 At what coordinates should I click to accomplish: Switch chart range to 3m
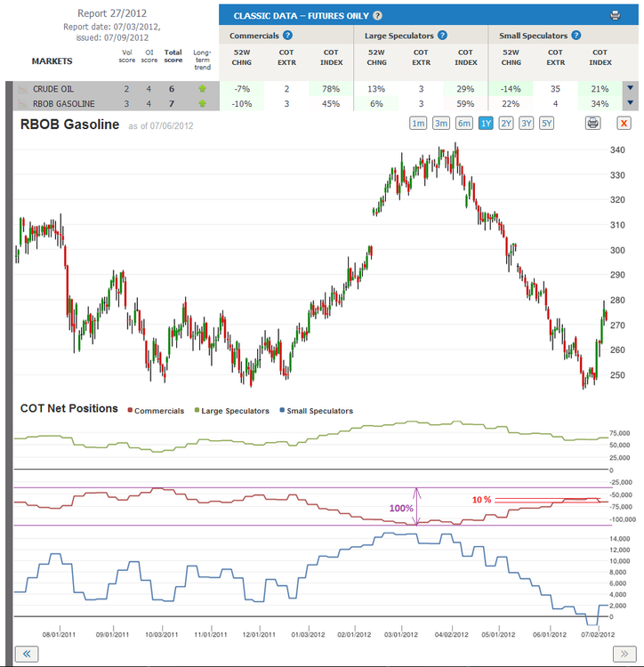pyautogui.click(x=441, y=124)
